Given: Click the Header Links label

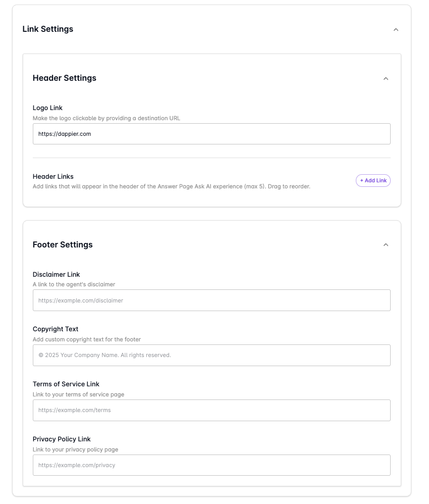Looking at the screenshot, I should pyautogui.click(x=53, y=176).
